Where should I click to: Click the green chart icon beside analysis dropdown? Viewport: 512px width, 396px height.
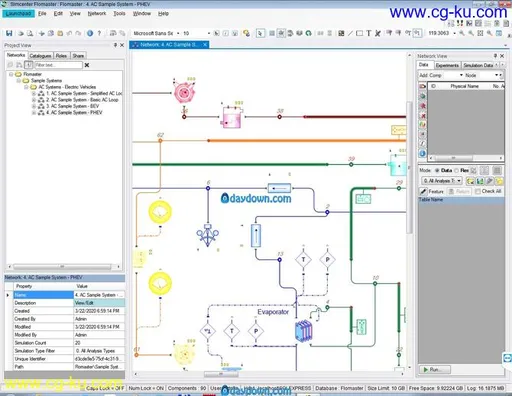[x=480, y=181]
